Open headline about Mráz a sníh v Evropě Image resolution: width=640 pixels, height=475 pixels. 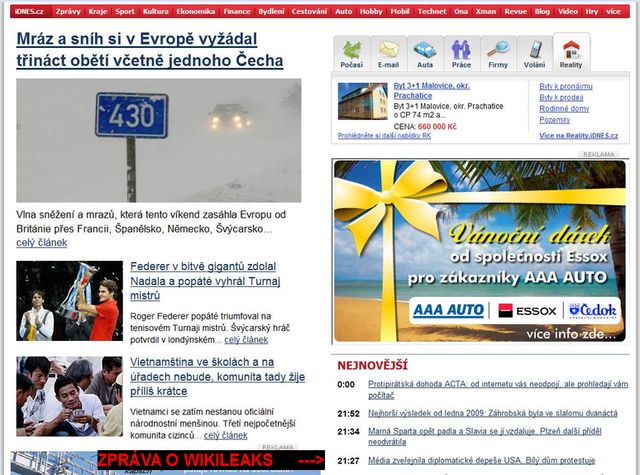[x=150, y=50]
